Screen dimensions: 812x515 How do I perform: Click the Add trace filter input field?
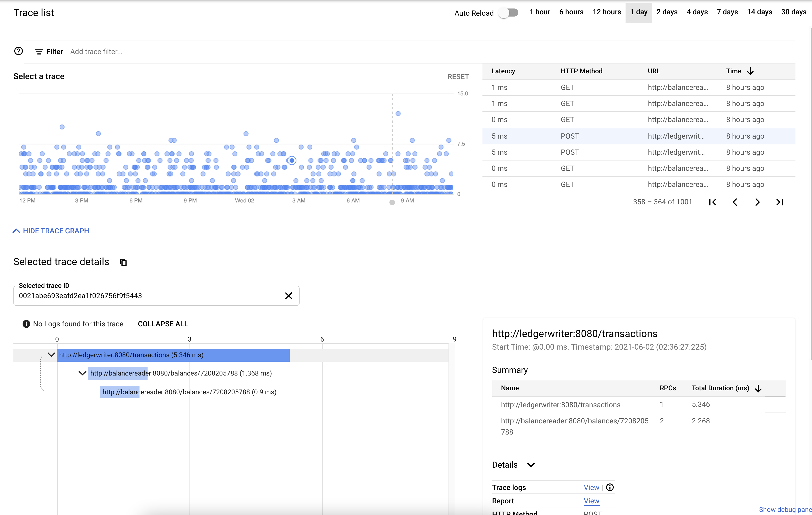pyautogui.click(x=96, y=52)
